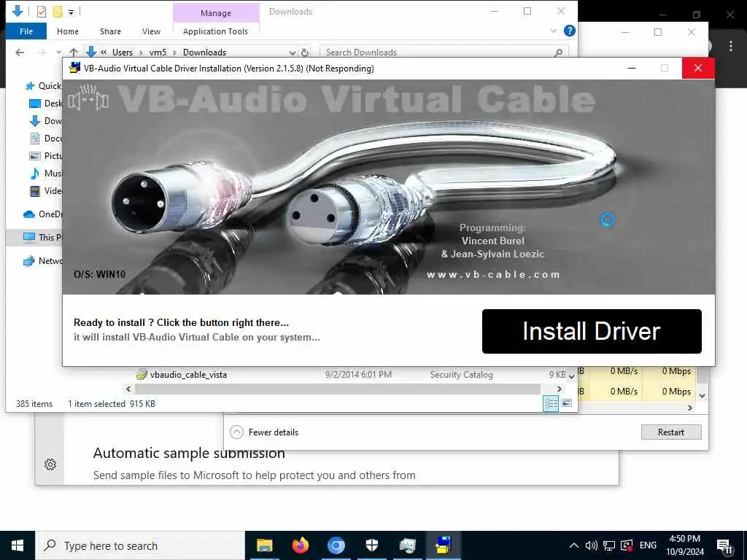Select Documents in navigation pane

pos(46,139)
